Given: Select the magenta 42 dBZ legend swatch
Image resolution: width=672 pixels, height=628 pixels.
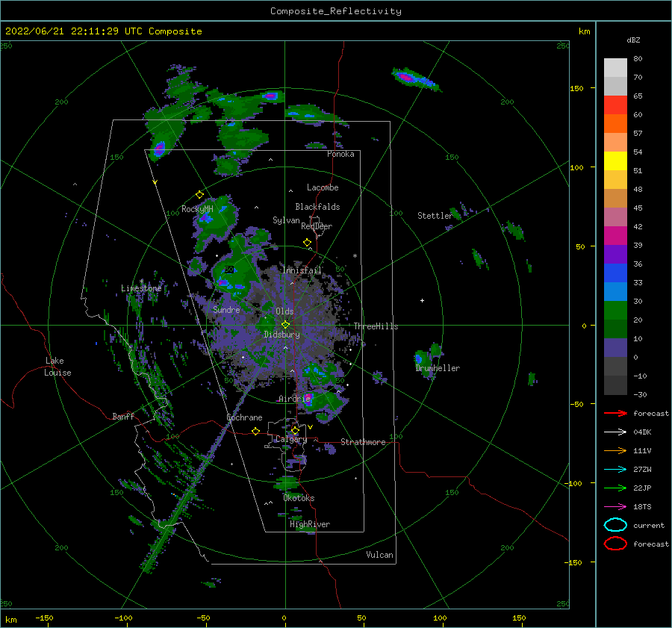Looking at the screenshot, I should (615, 235).
